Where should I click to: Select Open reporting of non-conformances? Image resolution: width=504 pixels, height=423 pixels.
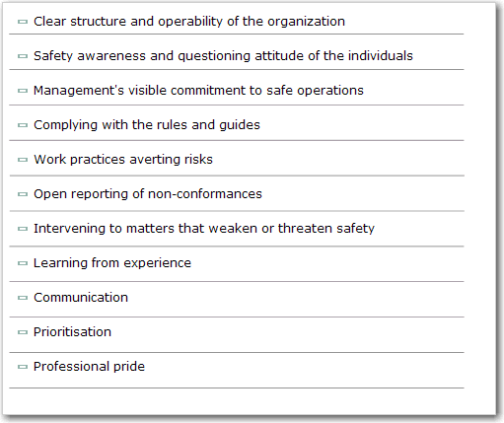(148, 194)
